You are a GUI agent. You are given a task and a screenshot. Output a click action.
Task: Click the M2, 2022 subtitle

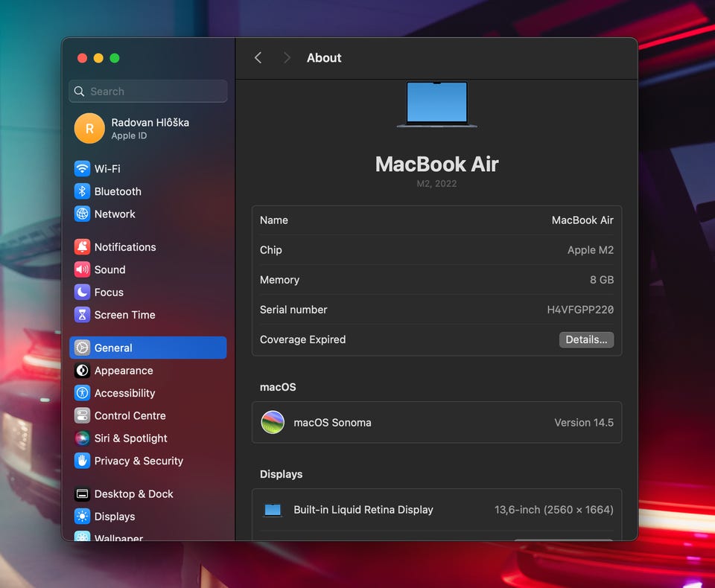coord(437,184)
